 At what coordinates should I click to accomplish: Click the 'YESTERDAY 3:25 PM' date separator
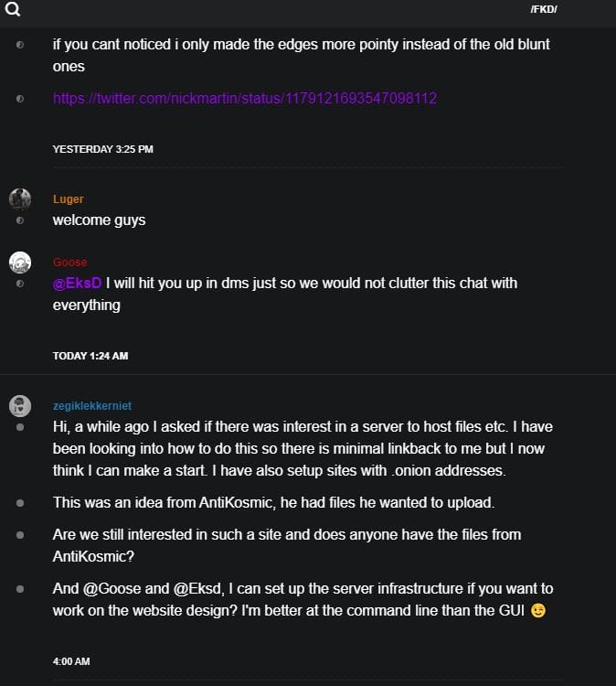click(102, 149)
